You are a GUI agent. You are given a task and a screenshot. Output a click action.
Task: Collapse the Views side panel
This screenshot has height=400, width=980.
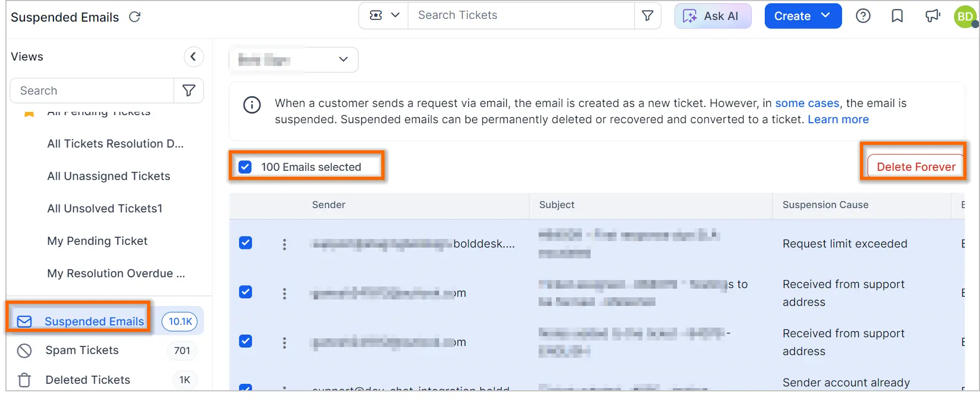(x=194, y=57)
